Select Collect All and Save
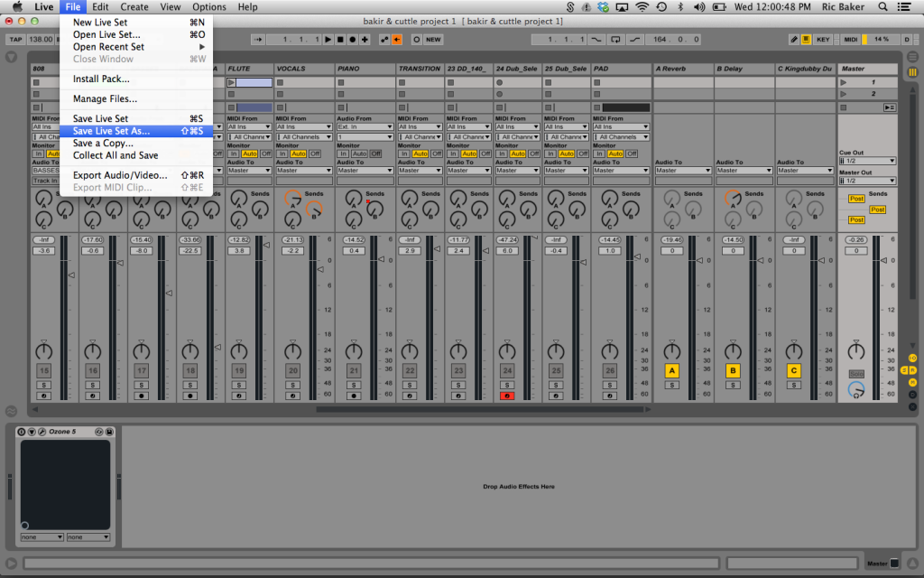Viewport: 924px width, 578px height. [136, 155]
